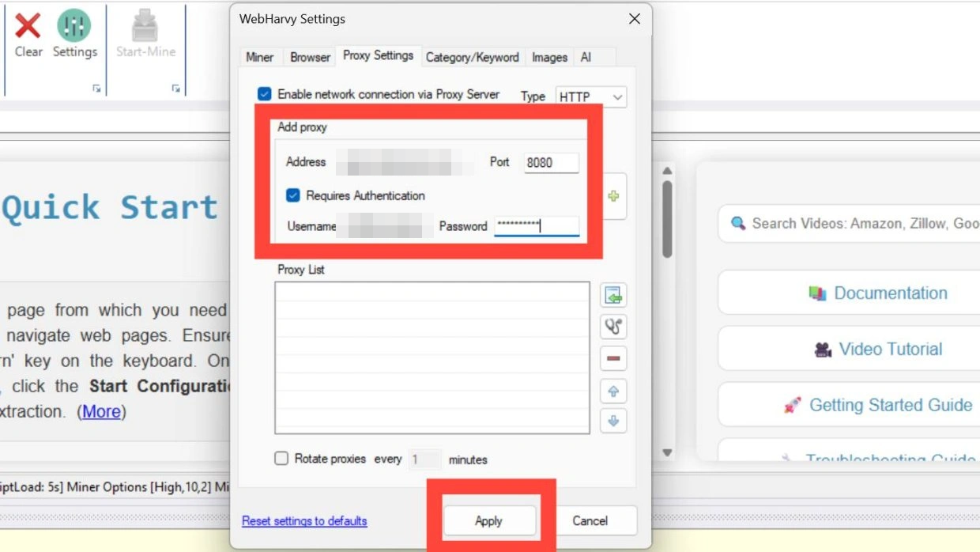Image resolution: width=980 pixels, height=552 pixels.
Task: Click the empty Proxy List box
Action: click(x=432, y=357)
